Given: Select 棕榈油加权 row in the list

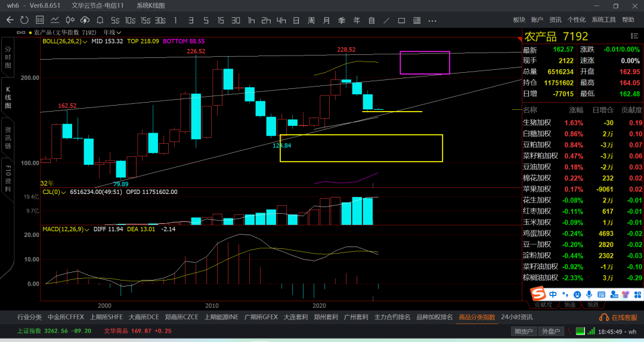Looking at the screenshot, I should (583, 278).
